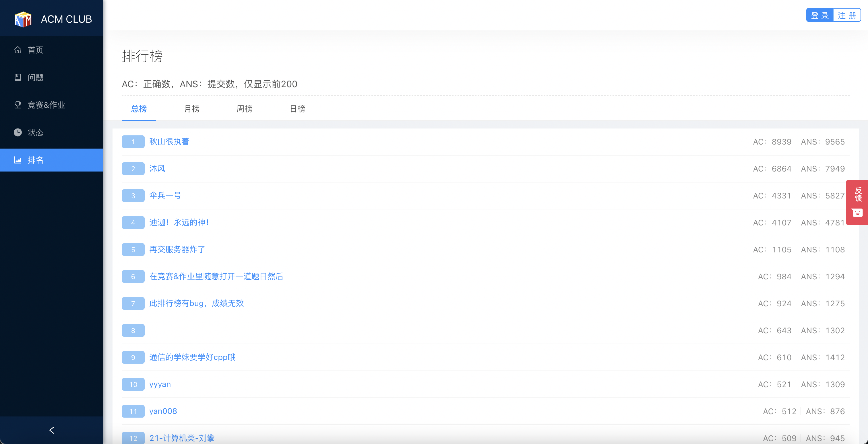Open user profile 再交服务器炸了
Image resolution: width=868 pixels, height=444 pixels.
click(177, 250)
